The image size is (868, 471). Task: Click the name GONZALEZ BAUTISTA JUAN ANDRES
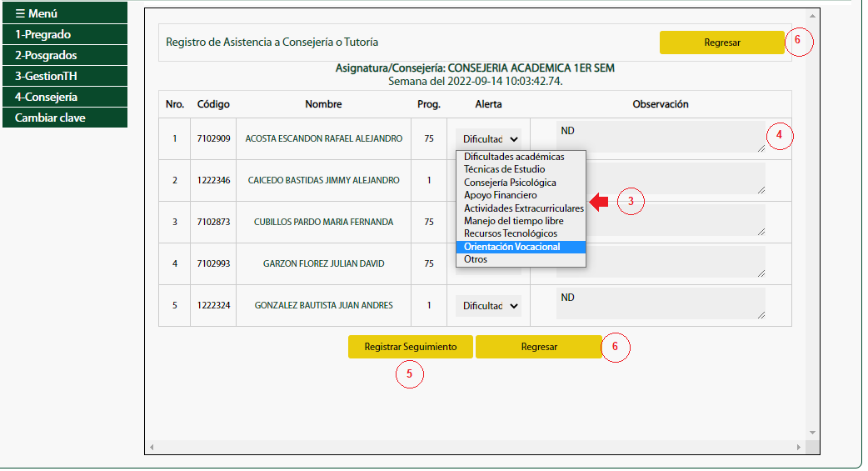click(324, 305)
